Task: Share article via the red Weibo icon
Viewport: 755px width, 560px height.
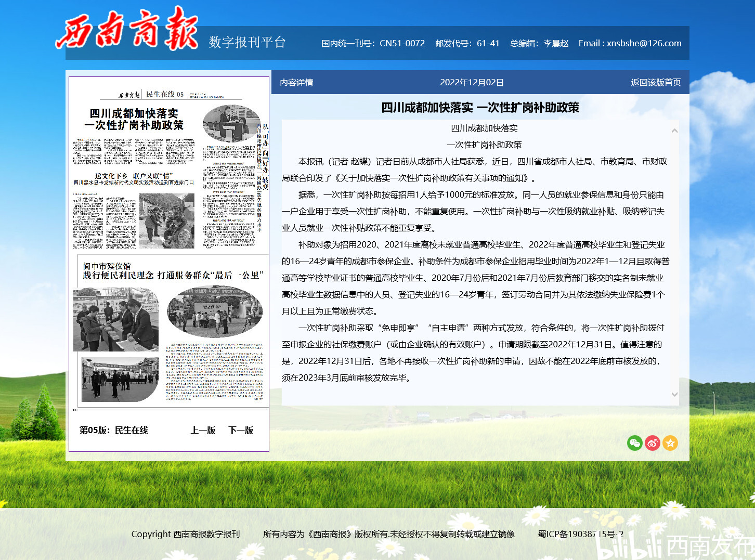Action: [x=653, y=443]
